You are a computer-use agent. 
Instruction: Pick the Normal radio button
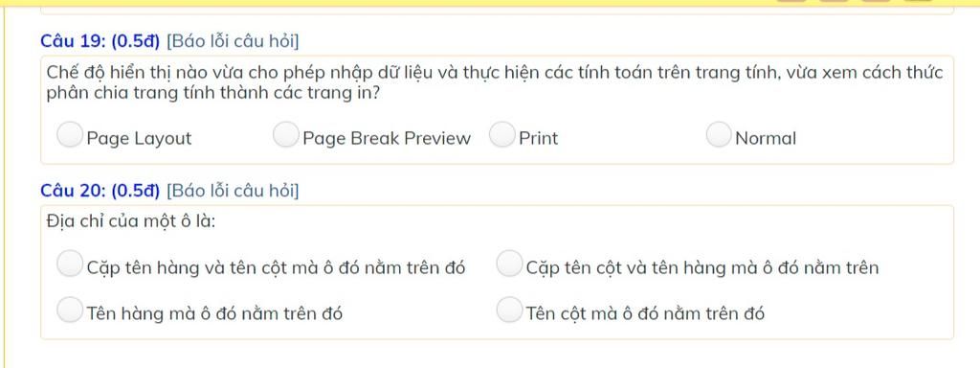click(x=718, y=134)
